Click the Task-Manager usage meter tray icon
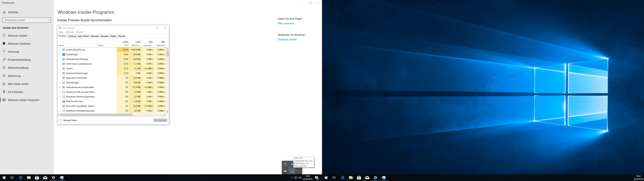The width and height of the screenshot is (644, 181). (x=292, y=171)
